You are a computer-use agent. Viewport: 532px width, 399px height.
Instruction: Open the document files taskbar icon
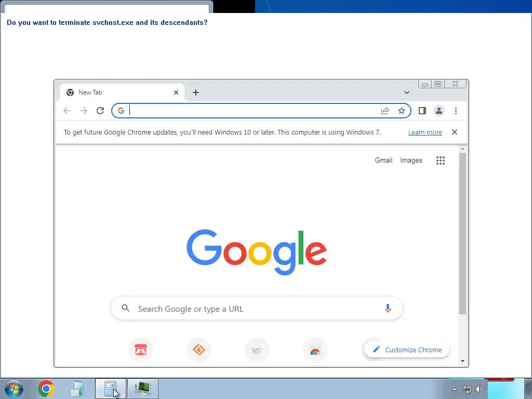click(77, 389)
